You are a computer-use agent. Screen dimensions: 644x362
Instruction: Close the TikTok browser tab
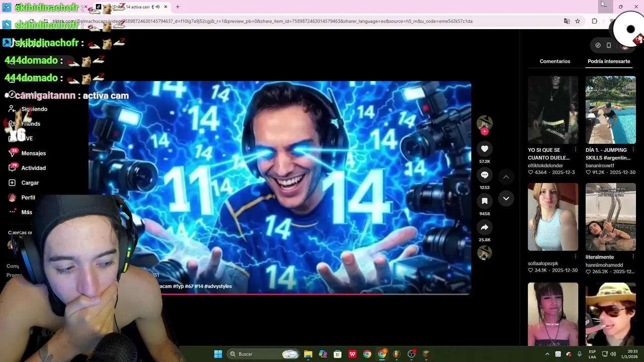[166, 7]
